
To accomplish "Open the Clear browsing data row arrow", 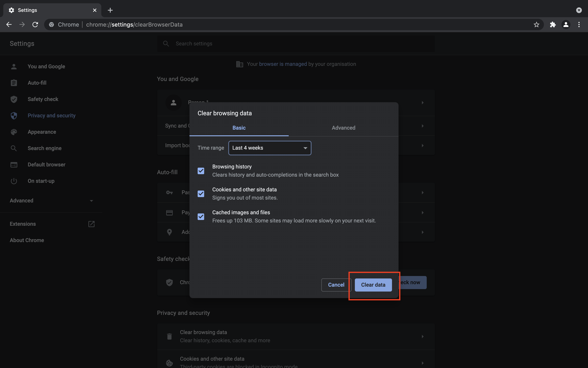I will coord(423,336).
